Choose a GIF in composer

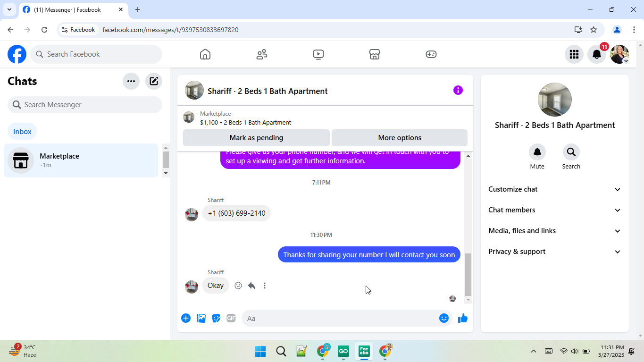click(x=231, y=318)
